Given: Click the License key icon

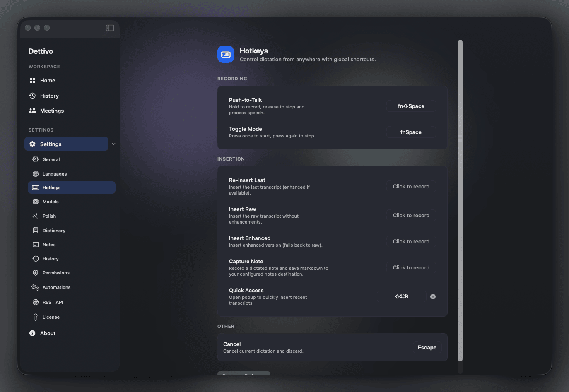Looking at the screenshot, I should pos(36,317).
